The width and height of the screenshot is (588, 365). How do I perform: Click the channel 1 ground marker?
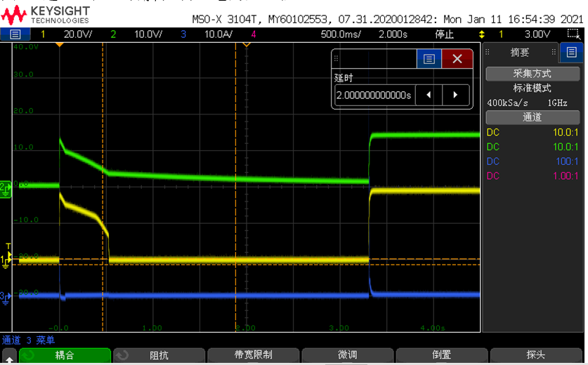coord(6,261)
